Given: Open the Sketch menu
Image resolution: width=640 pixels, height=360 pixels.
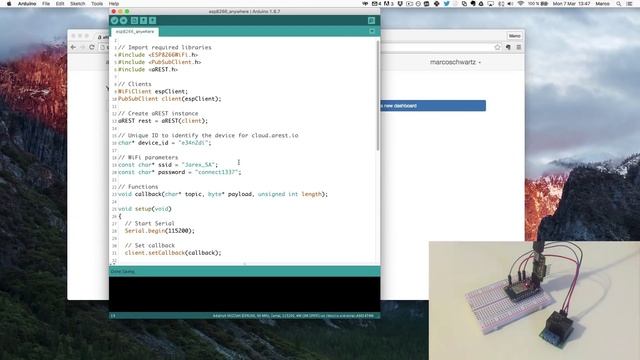Looking at the screenshot, I should coord(78,4).
